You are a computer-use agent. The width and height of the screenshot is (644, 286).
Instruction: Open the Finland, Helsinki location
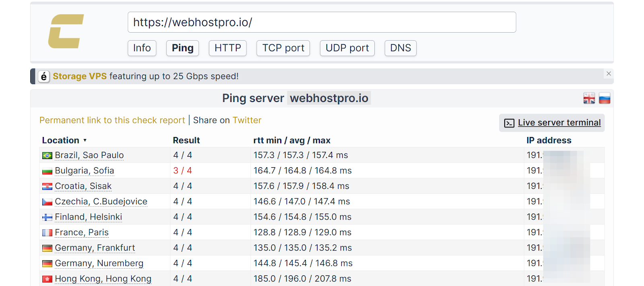pyautogui.click(x=89, y=217)
